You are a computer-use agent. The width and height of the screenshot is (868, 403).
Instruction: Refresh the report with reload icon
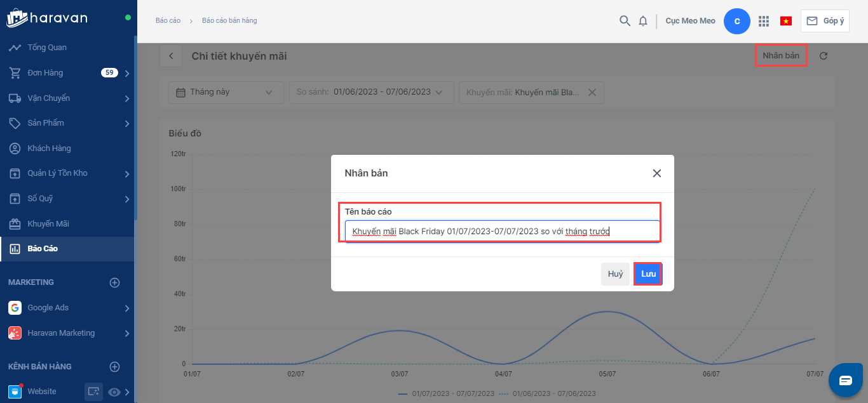pos(824,56)
